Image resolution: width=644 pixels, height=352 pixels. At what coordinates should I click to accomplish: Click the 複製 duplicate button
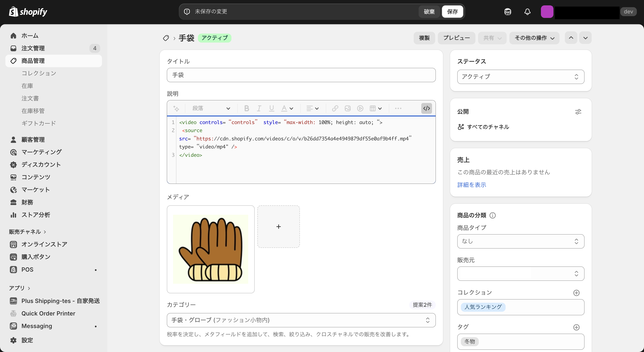coord(424,38)
